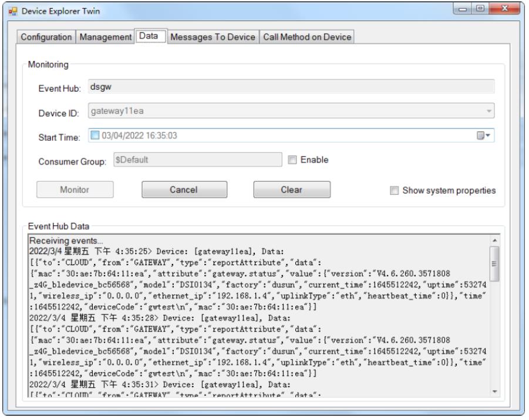529x420 pixels.
Task: Open the Messages To Device tab
Action: 213,37
